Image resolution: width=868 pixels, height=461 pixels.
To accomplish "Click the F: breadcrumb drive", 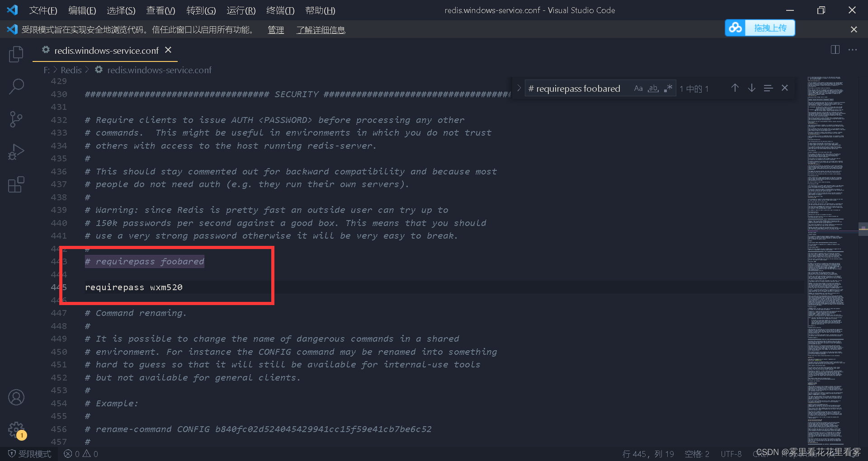I will click(x=47, y=70).
